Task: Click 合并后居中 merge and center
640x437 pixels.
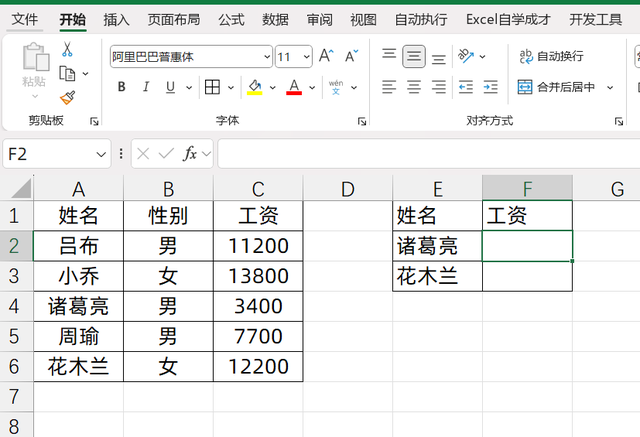Action: click(x=556, y=87)
